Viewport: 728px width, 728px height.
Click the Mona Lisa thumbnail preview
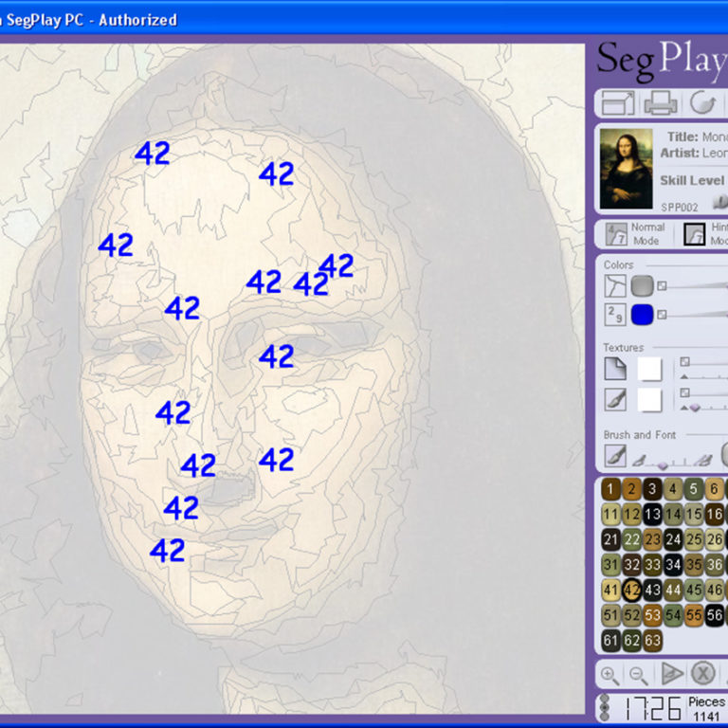tap(626, 169)
